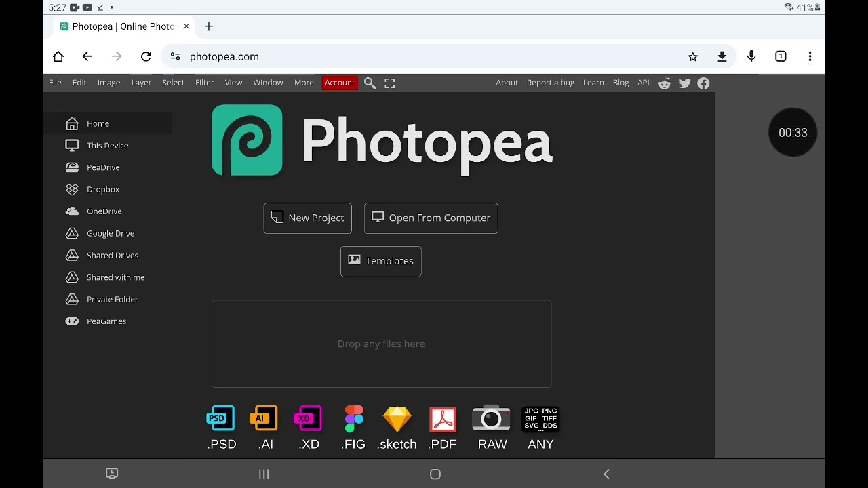The height and width of the screenshot is (488, 868).
Task: Pick the .sketch diamond icon
Action: (397, 420)
